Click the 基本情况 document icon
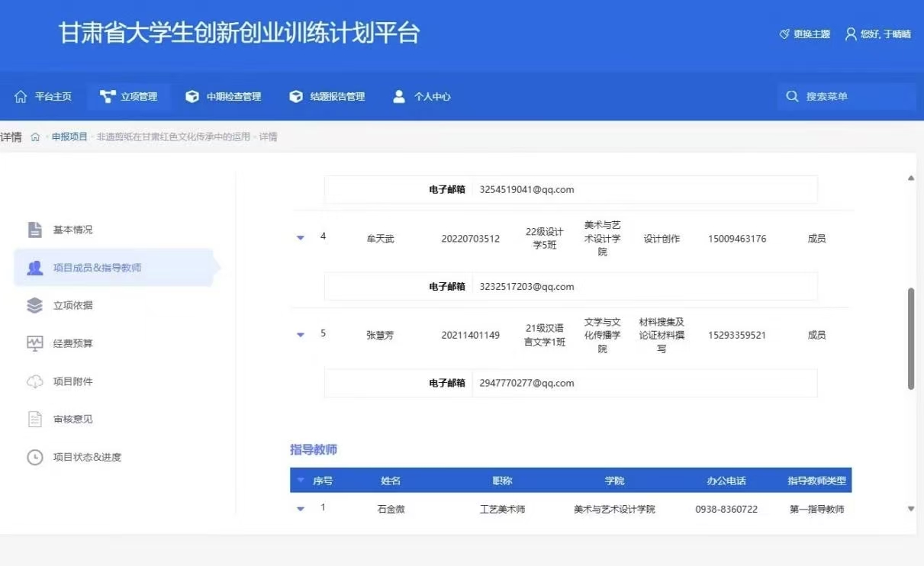 coord(34,230)
